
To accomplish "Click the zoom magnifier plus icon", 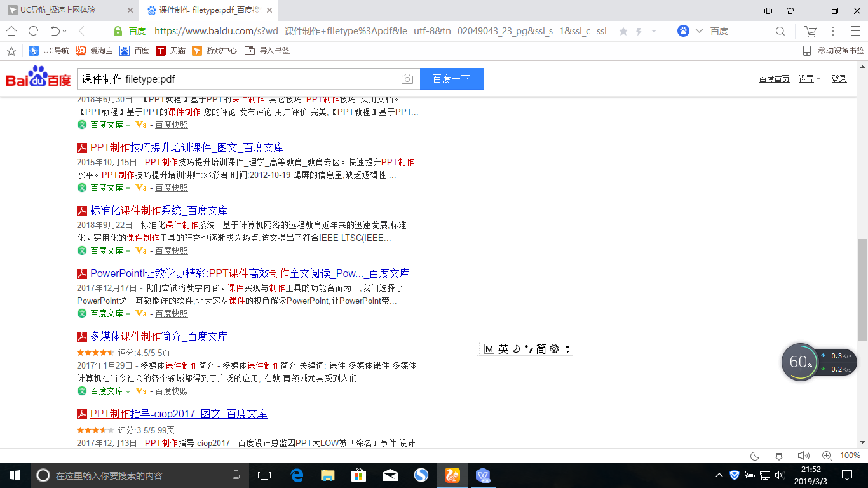I will pos(827,456).
